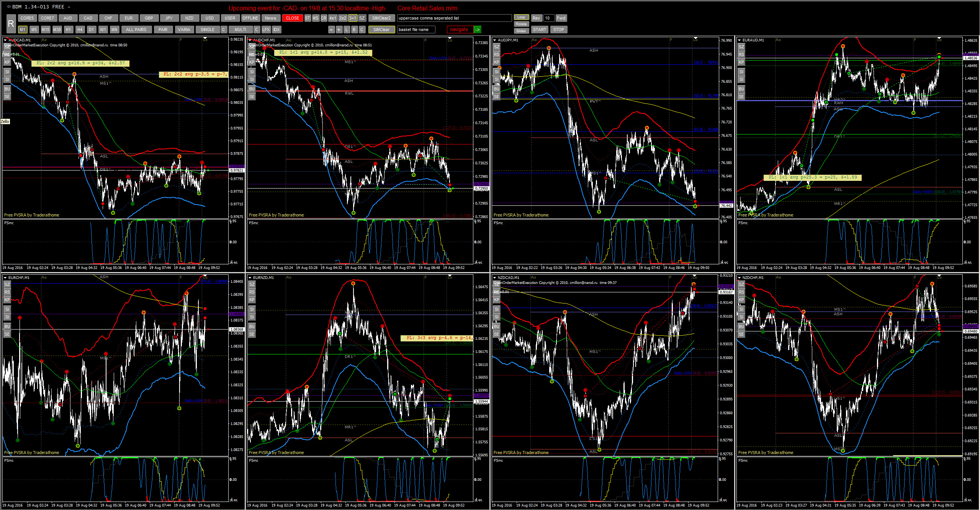Click the C button right after SINGLE
This screenshot has height=510, width=980.
point(224,30)
